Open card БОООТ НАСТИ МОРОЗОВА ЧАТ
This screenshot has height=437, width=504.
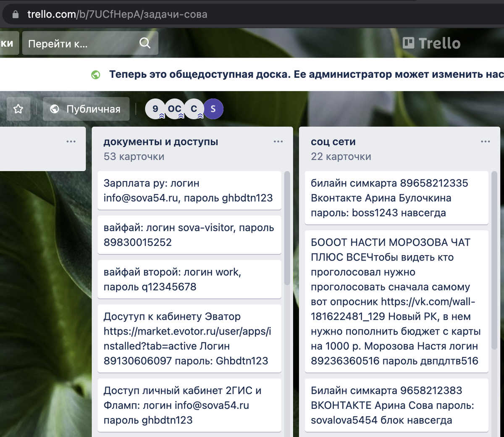pos(396,302)
